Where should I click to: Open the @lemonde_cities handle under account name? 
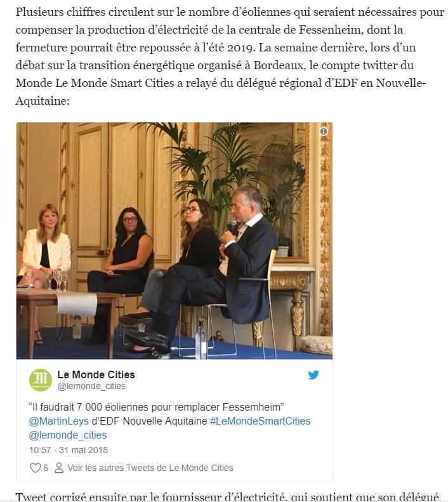click(91, 386)
